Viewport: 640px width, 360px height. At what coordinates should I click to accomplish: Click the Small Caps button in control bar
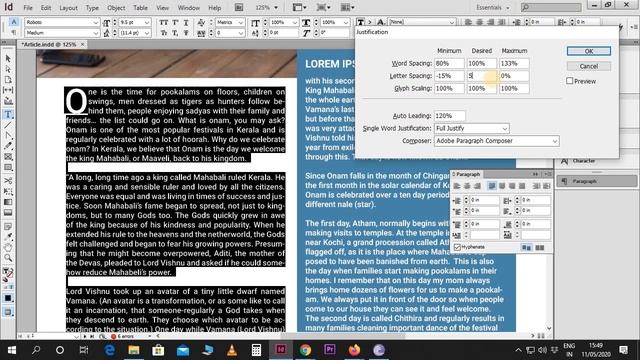164,33
